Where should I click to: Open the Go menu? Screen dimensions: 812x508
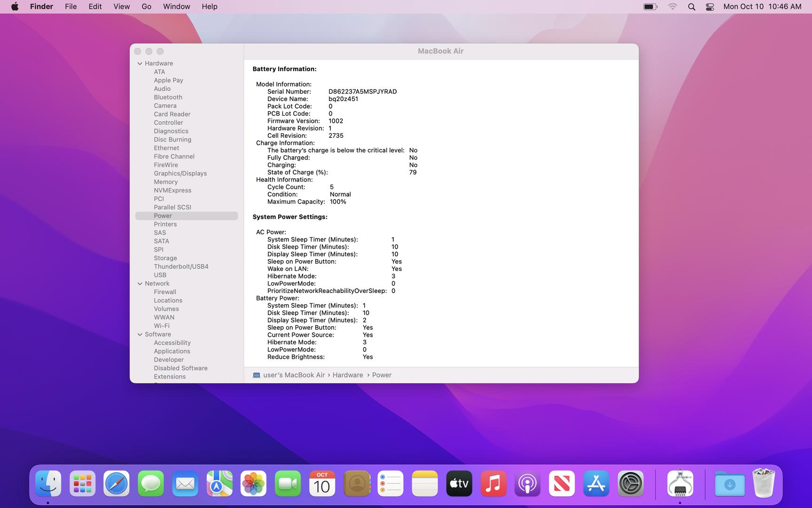(x=147, y=7)
